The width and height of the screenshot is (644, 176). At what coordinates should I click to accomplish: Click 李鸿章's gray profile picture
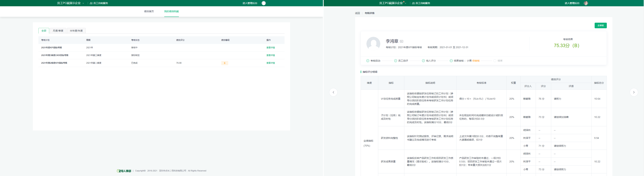(x=373, y=44)
